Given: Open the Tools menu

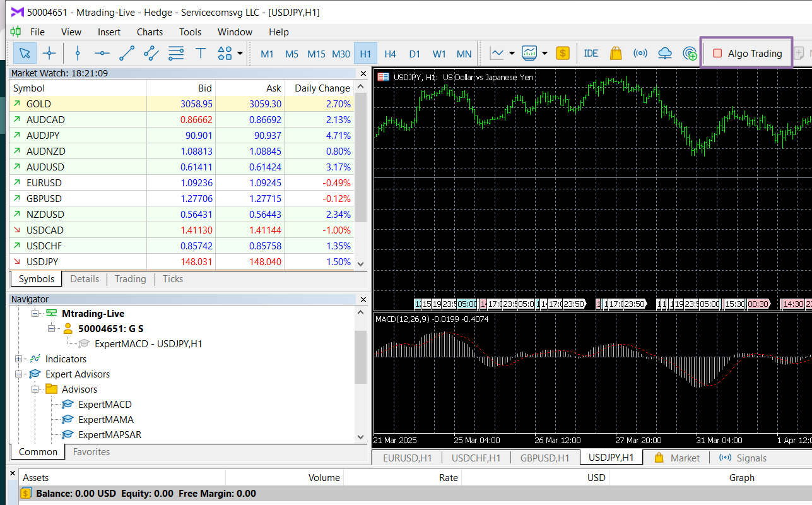Looking at the screenshot, I should [x=190, y=32].
